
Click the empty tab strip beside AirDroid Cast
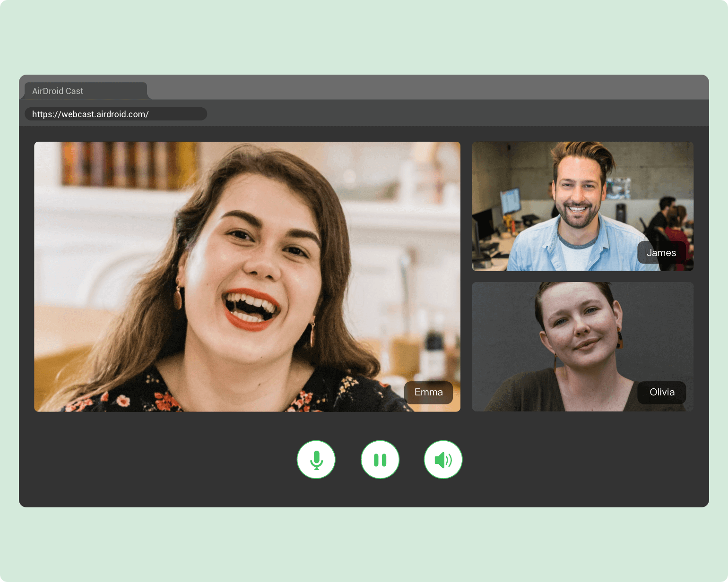point(425,88)
